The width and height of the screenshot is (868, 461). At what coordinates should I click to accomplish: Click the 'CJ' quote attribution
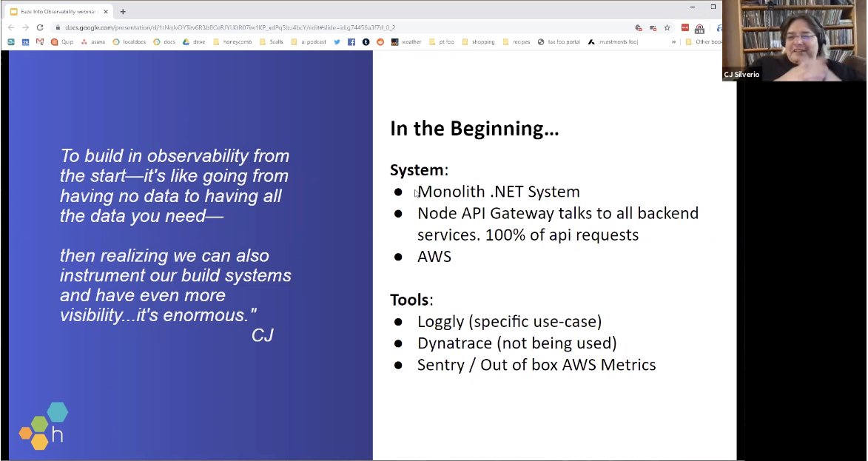[x=263, y=335]
